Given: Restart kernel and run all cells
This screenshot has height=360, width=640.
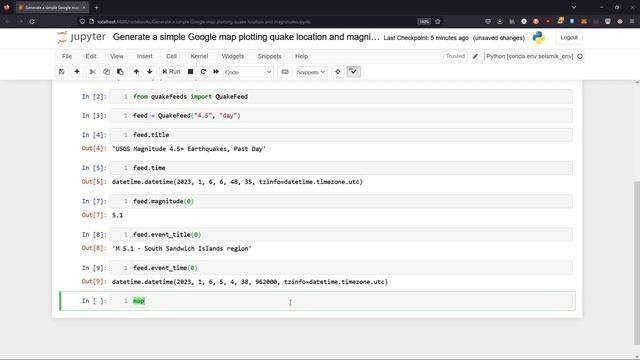Looking at the screenshot, I should point(216,72).
